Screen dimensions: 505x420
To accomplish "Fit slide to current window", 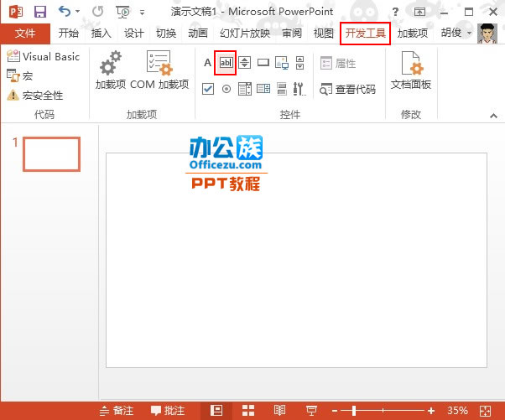I will (486, 411).
